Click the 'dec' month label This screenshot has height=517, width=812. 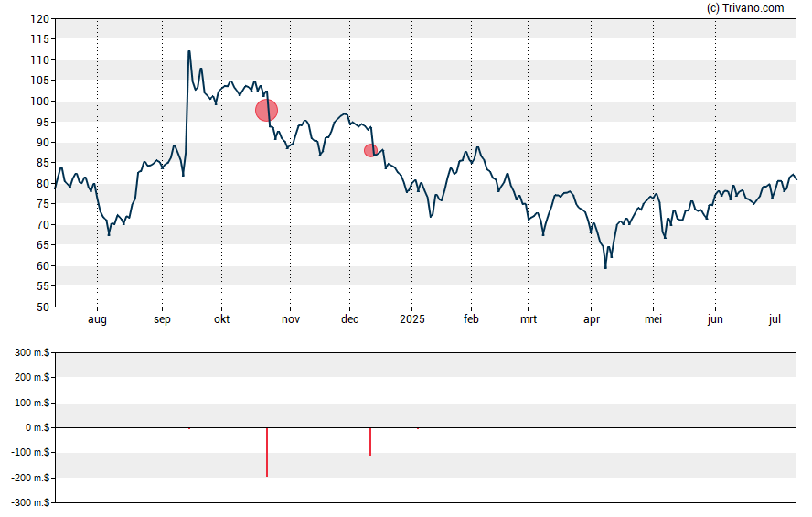[349, 318]
